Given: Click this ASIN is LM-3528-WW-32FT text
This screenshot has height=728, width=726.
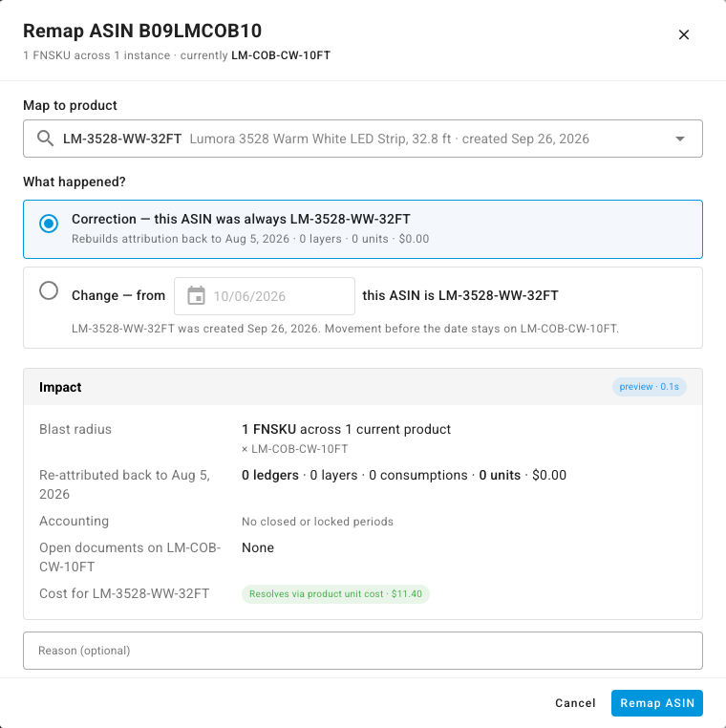Looking at the screenshot, I should point(460,295).
